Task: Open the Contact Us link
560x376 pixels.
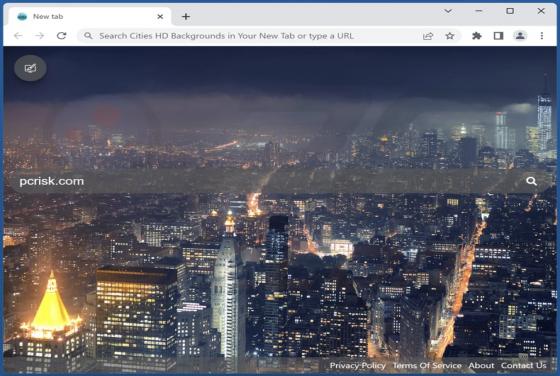Action: tap(523, 365)
